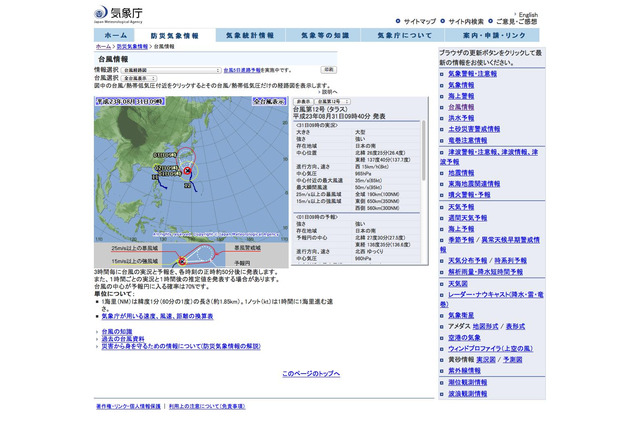Open アメダス 地図形式 link
640x426 pixels.
click(485, 326)
